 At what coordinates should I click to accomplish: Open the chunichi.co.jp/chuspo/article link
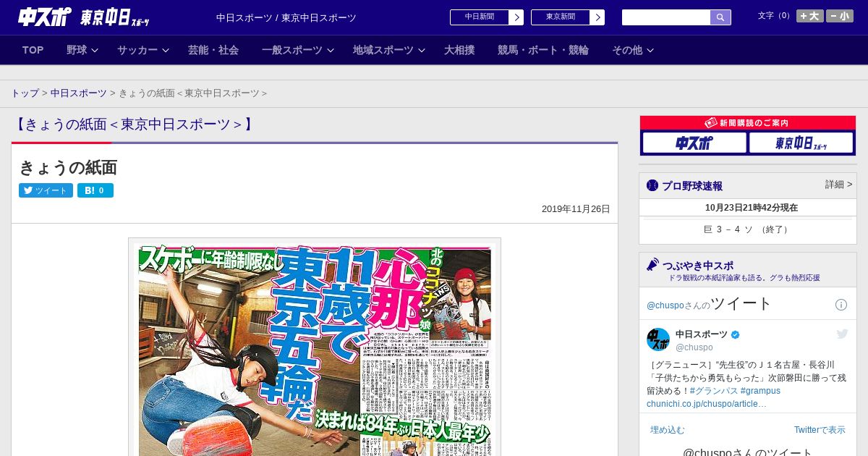(707, 404)
